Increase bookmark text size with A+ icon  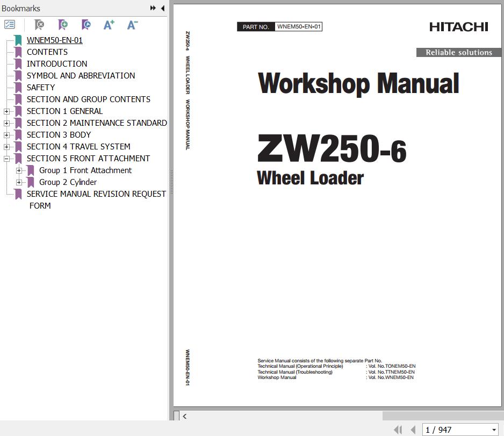coord(109,24)
